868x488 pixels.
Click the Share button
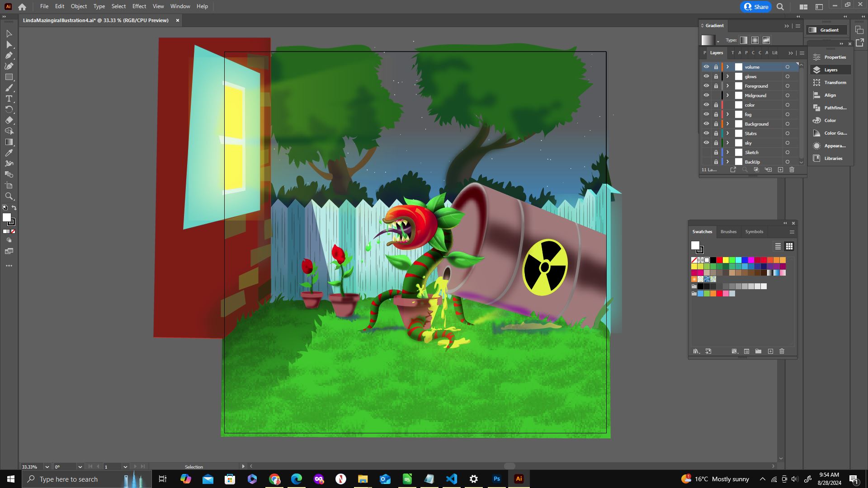[x=756, y=7]
